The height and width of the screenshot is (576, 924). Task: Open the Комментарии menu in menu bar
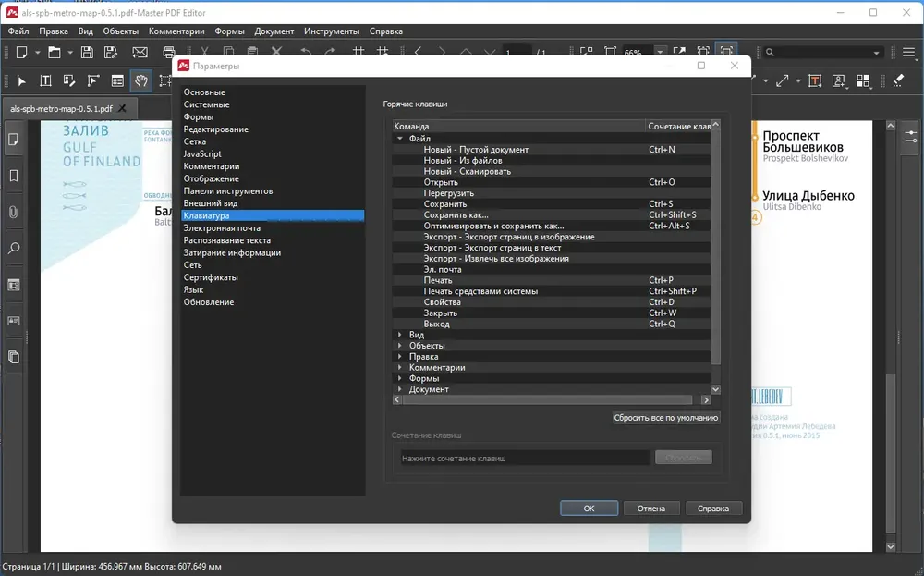tap(176, 31)
